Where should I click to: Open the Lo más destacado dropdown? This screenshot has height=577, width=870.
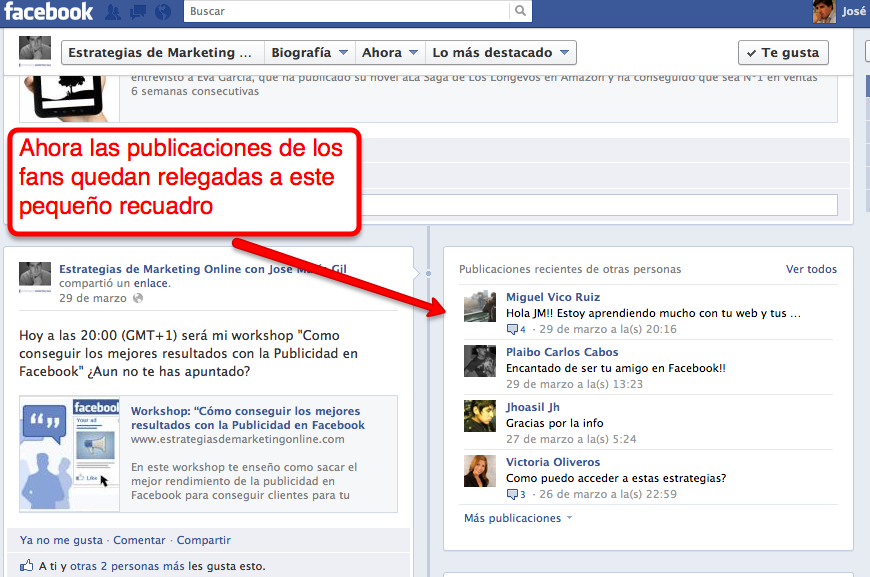(x=500, y=53)
